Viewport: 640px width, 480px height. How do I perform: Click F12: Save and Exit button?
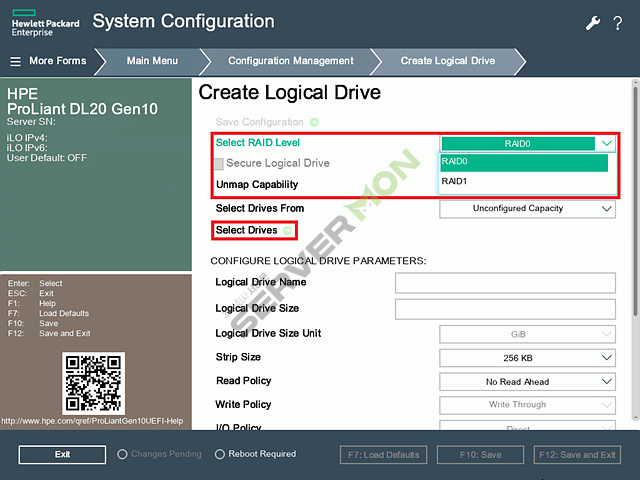(577, 455)
